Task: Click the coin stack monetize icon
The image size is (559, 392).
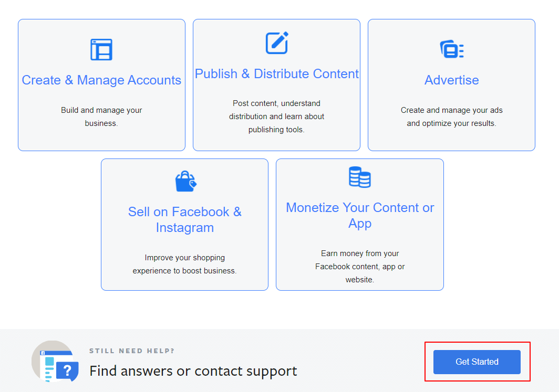Action: [359, 177]
